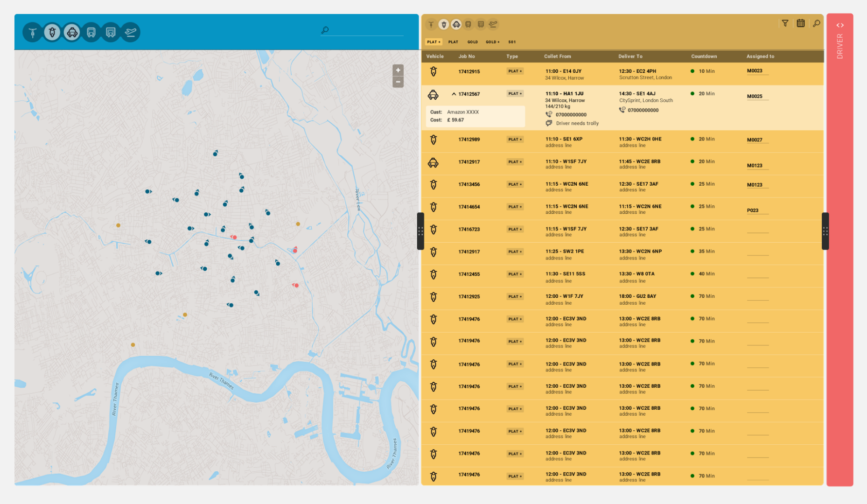Toggle airplane vehicle filter on map toolbar
Viewport: 867px width, 504px height.
pos(130,32)
